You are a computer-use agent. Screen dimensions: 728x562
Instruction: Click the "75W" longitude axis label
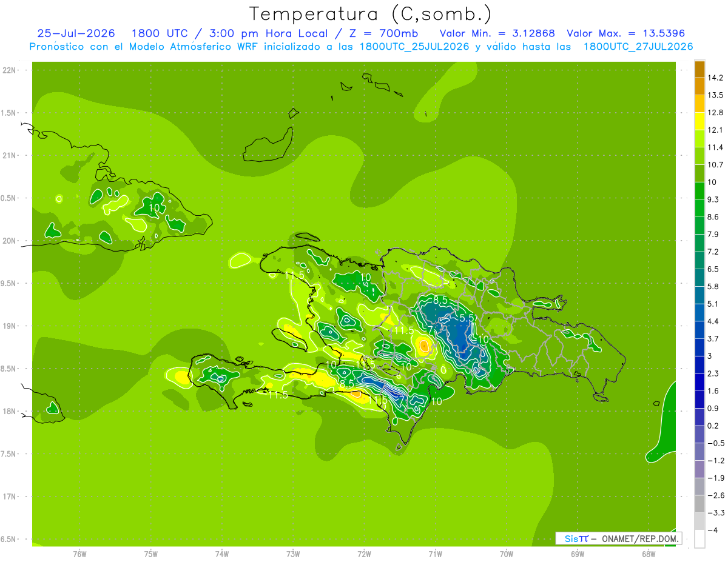click(151, 554)
